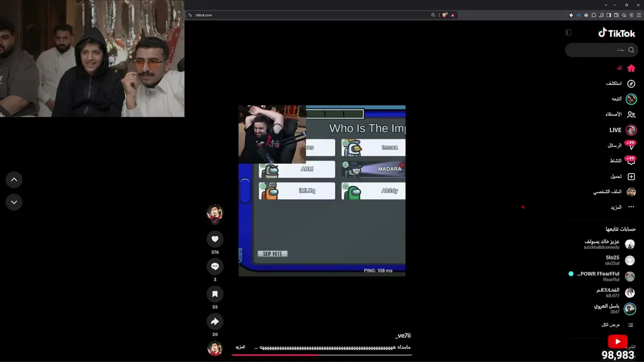The image size is (644, 362).
Task: Expand caption with More (المزيد)
Action: click(x=240, y=347)
